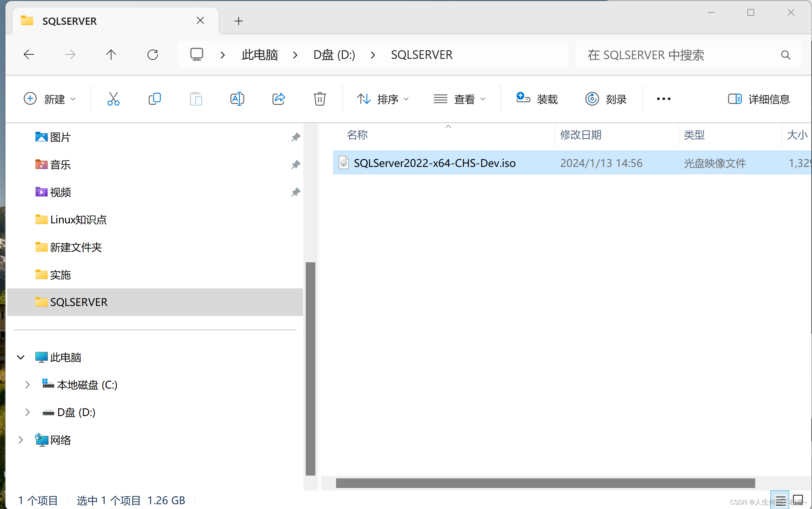This screenshot has height=509, width=812.
Task: Burn the disc image using 刻录
Action: click(x=606, y=99)
